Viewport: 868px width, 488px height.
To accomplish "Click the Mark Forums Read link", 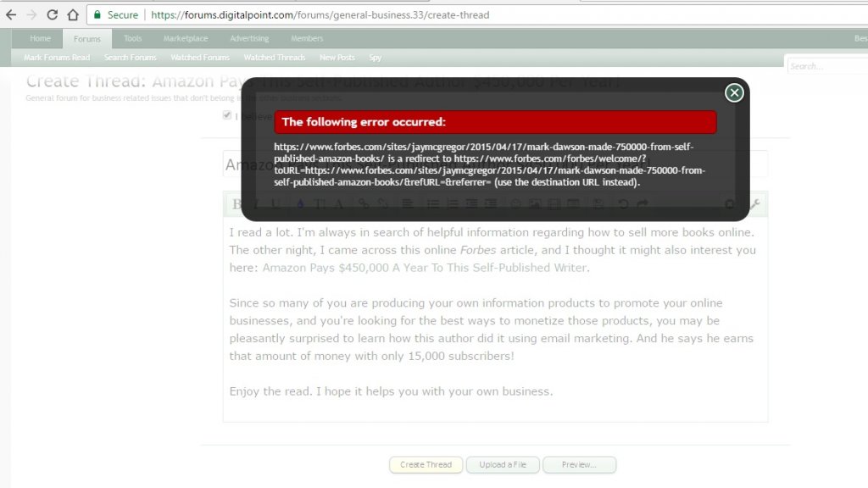I will (57, 58).
